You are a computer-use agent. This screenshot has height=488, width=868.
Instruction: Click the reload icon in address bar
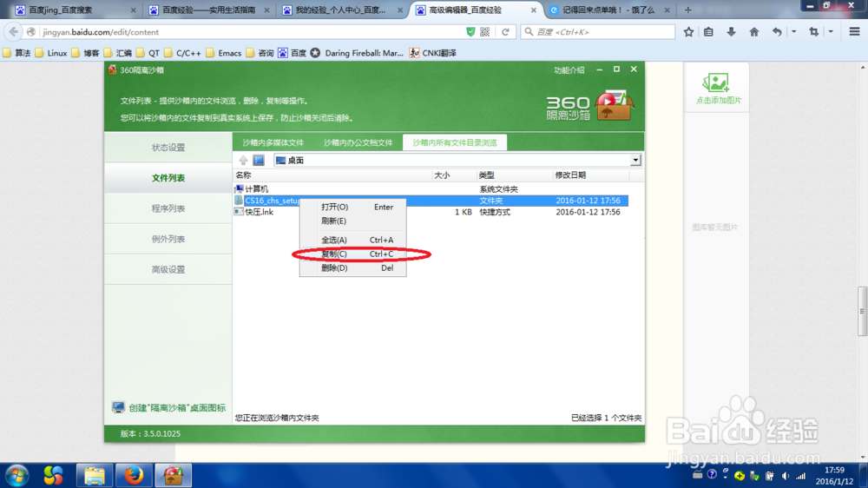pos(505,32)
